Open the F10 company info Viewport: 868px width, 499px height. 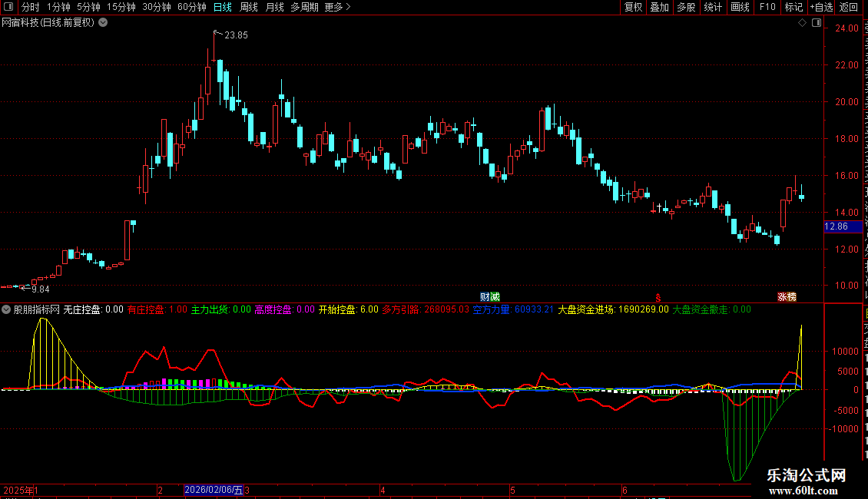[767, 7]
